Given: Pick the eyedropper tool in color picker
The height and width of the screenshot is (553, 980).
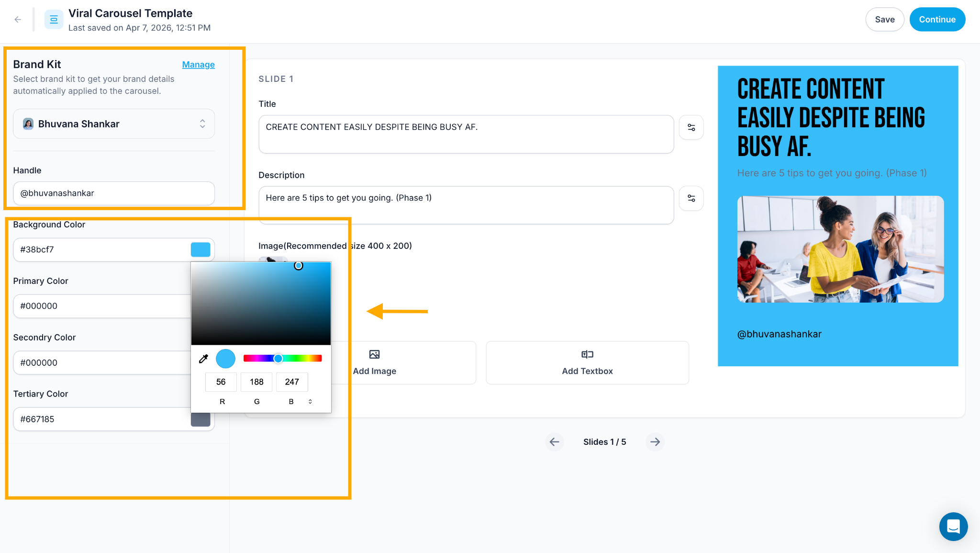Looking at the screenshot, I should (x=203, y=359).
